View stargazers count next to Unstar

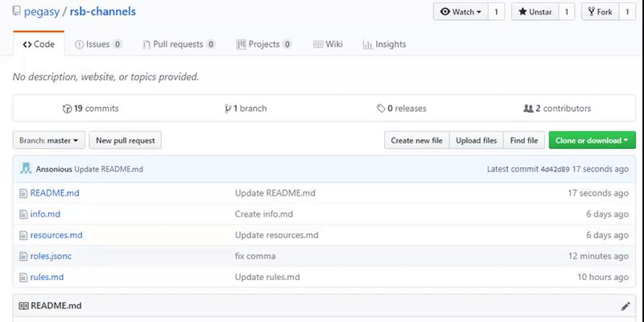click(567, 12)
